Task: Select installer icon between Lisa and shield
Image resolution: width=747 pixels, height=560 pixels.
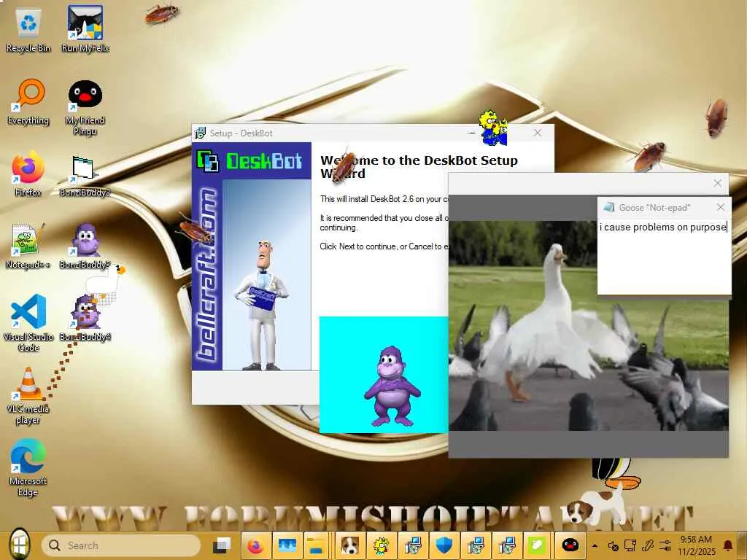Action: click(x=413, y=545)
